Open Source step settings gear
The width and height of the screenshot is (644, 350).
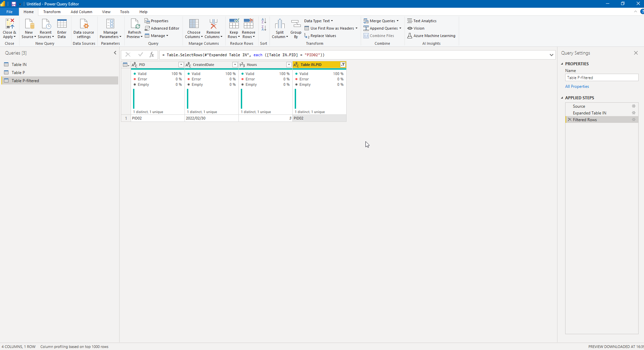(x=634, y=106)
